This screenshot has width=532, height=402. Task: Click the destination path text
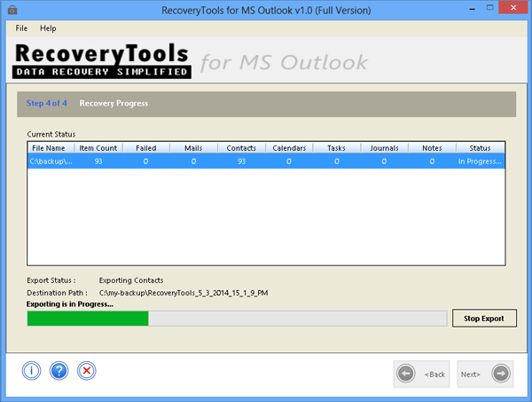point(184,293)
